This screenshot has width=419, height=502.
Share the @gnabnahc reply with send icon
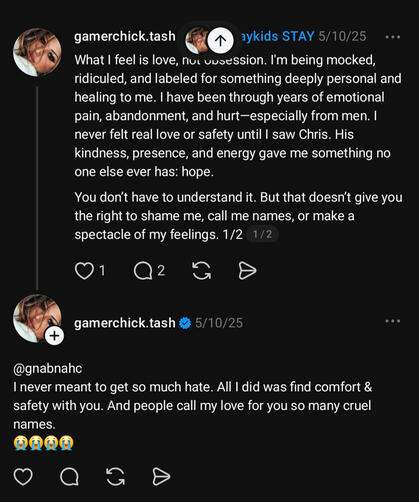point(161,477)
